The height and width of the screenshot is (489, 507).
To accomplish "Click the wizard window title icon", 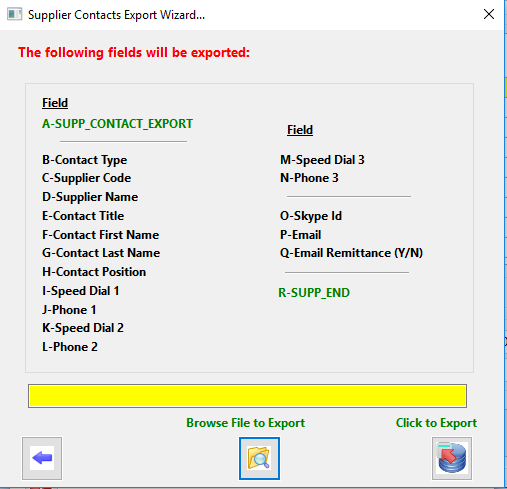I will point(15,14).
